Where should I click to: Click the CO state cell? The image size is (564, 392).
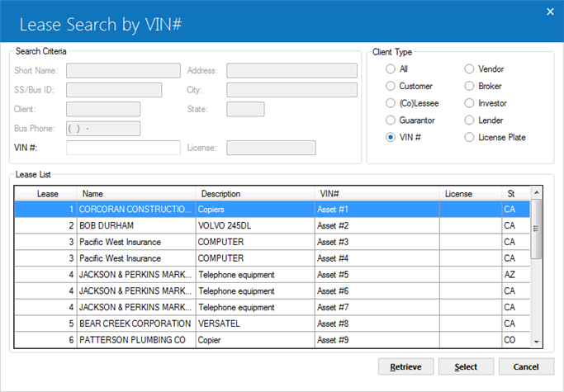516,340
